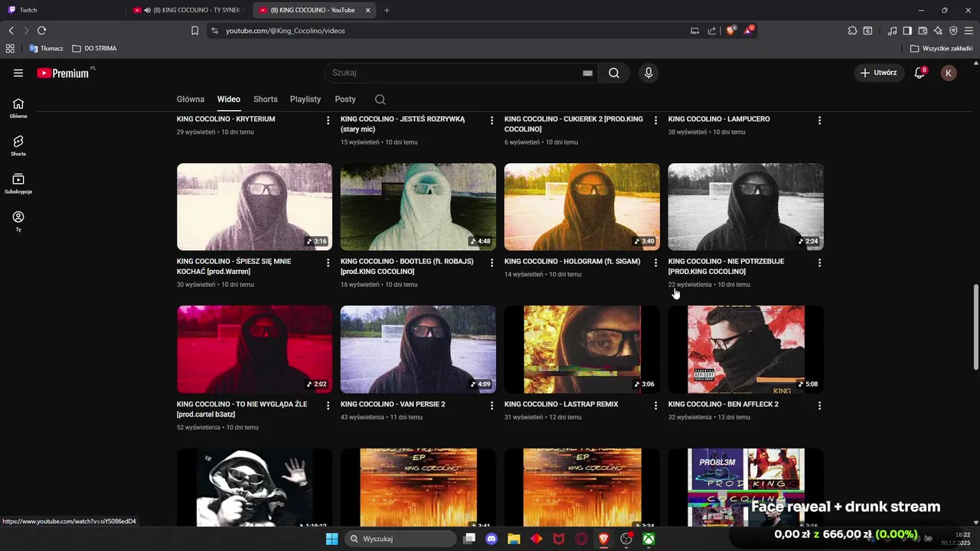
Task: Open TO NIE WYGLĄDA ŹLE video title
Action: tap(242, 409)
